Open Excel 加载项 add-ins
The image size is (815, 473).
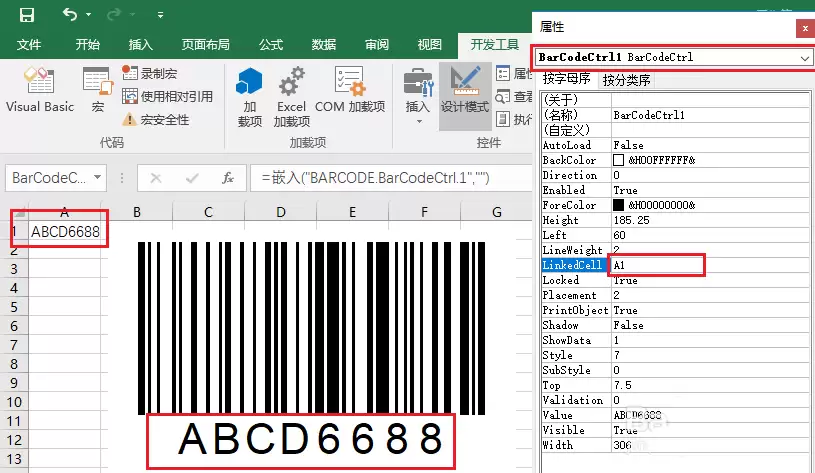click(x=292, y=97)
